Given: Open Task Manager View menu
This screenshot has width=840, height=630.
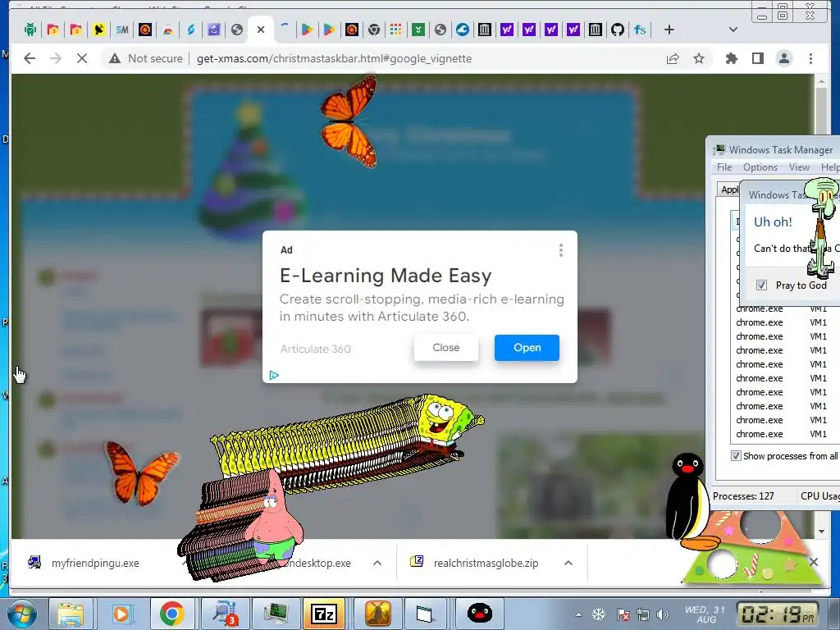Looking at the screenshot, I should [x=799, y=167].
